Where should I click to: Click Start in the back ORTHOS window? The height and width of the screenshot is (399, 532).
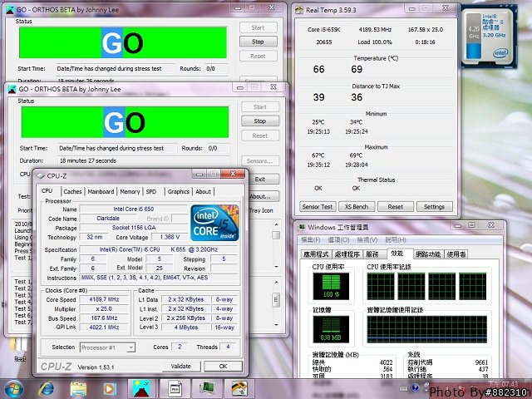[x=259, y=27]
